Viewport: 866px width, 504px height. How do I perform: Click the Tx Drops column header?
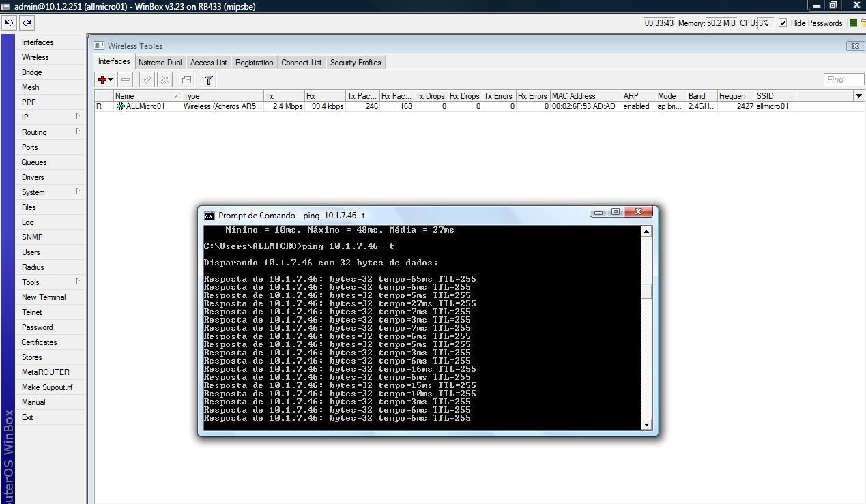point(431,96)
